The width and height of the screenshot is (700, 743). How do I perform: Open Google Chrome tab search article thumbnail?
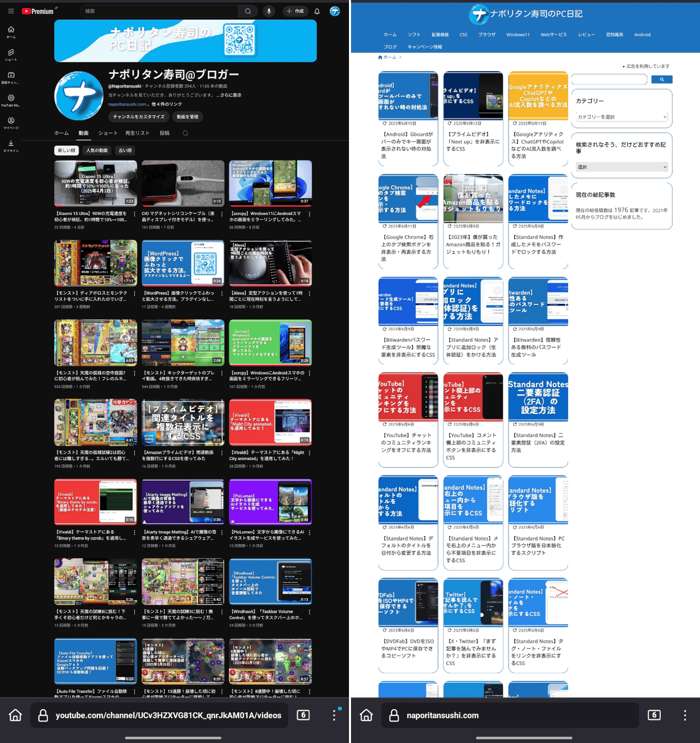408,198
